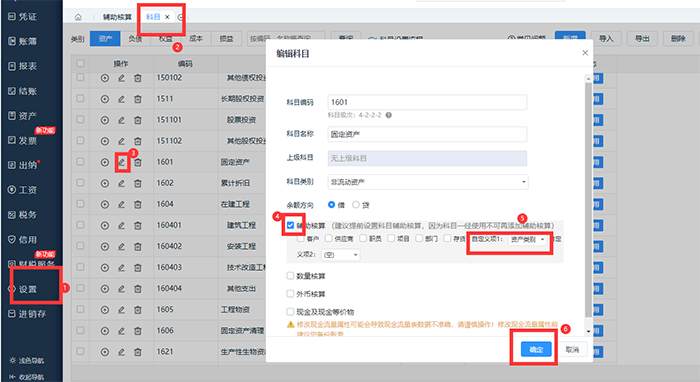The width and height of the screenshot is (700, 382).
Task: Open the 报表 sidebar item
Action: point(22,66)
